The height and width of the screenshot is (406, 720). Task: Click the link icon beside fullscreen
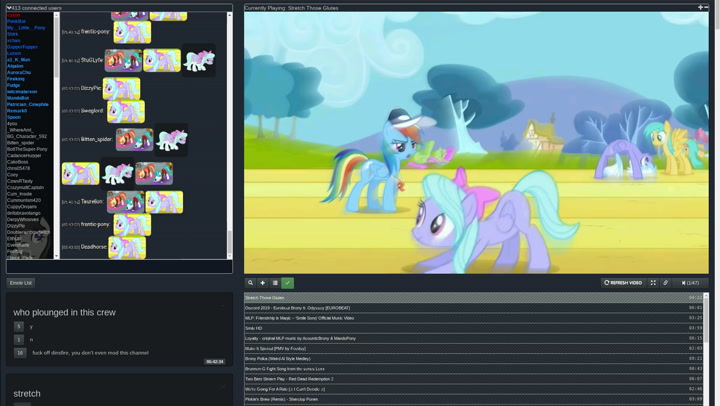[666, 283]
